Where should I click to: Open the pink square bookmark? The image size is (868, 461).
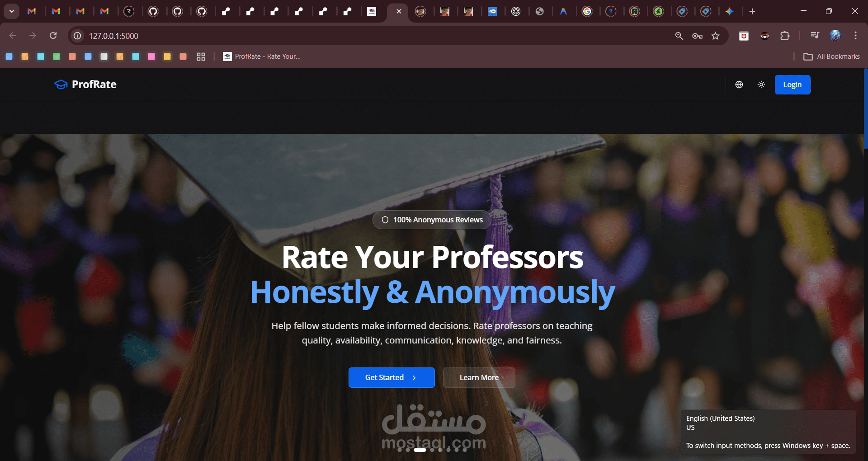click(x=151, y=56)
